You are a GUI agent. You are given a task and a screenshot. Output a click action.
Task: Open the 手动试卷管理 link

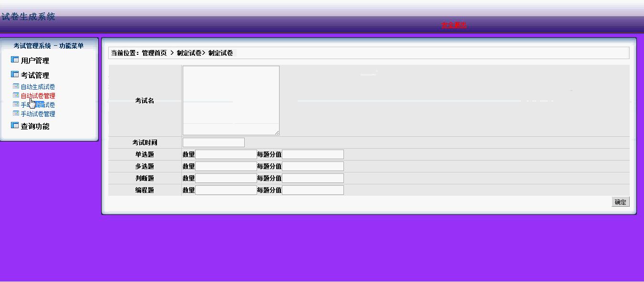(38, 114)
